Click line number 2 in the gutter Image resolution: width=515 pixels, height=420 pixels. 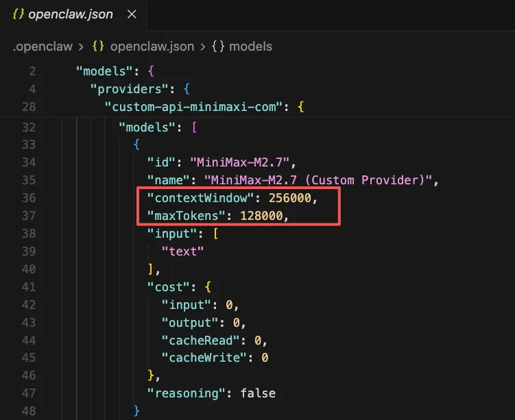[x=32, y=71]
